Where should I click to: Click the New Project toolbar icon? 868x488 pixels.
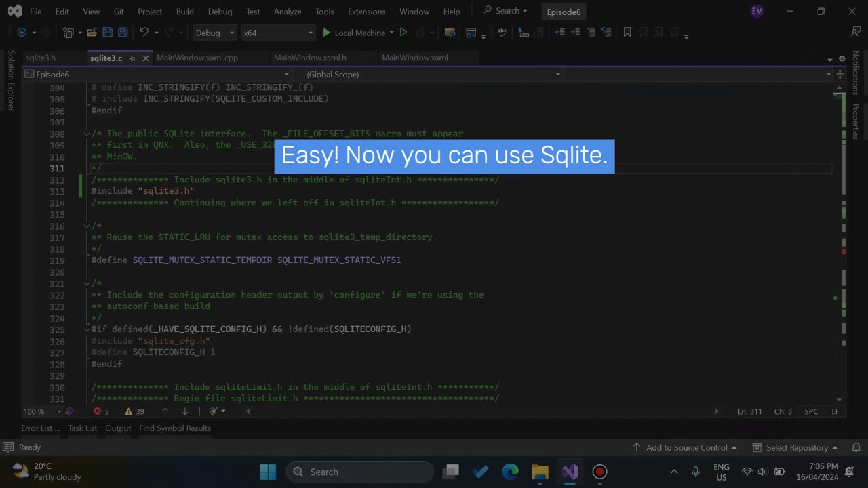tap(68, 33)
